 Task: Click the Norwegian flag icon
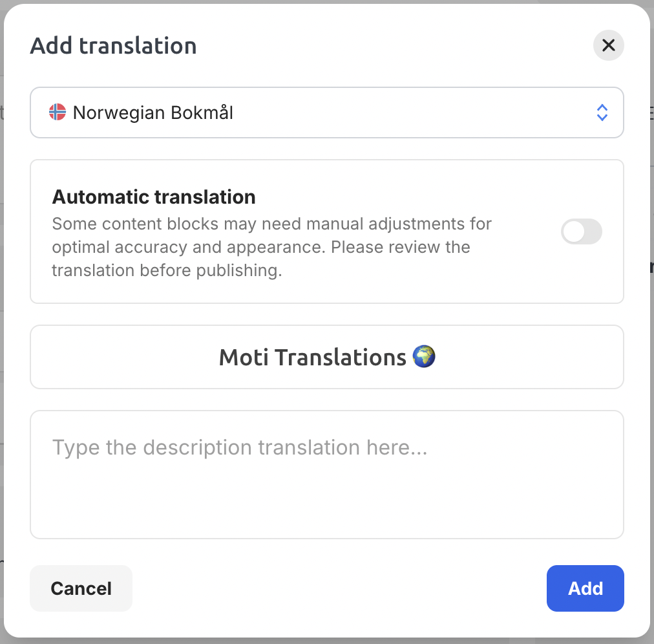(x=58, y=112)
